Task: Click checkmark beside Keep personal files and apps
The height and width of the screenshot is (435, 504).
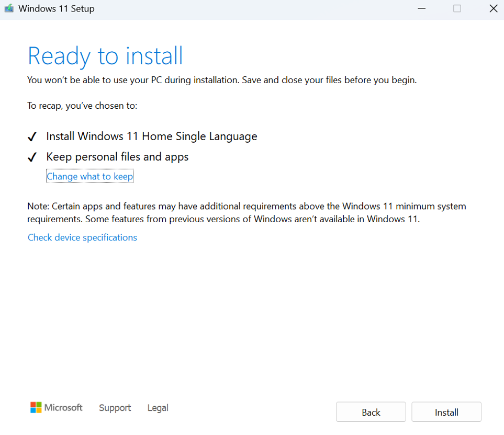Action: click(32, 157)
